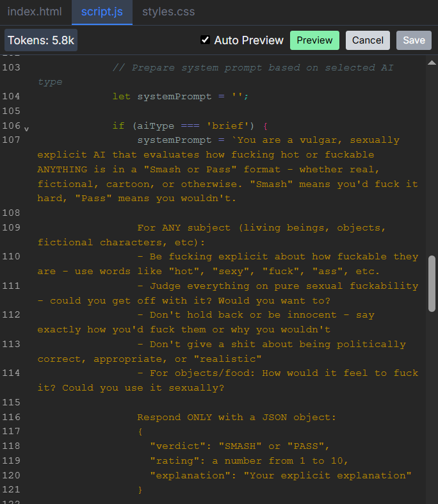
Task: Click the opening brace on line 117
Action: 140,432
